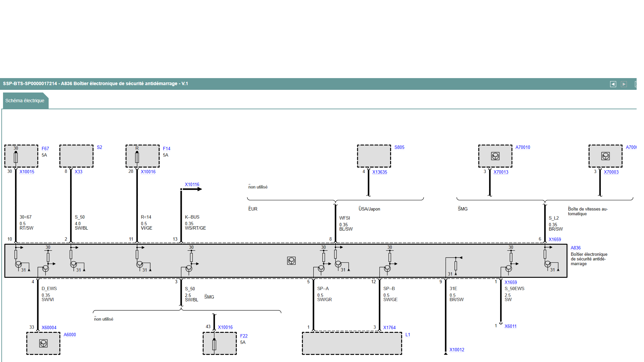Open ground point link X10012
The width and height of the screenshot is (644, 362).
(x=457, y=350)
